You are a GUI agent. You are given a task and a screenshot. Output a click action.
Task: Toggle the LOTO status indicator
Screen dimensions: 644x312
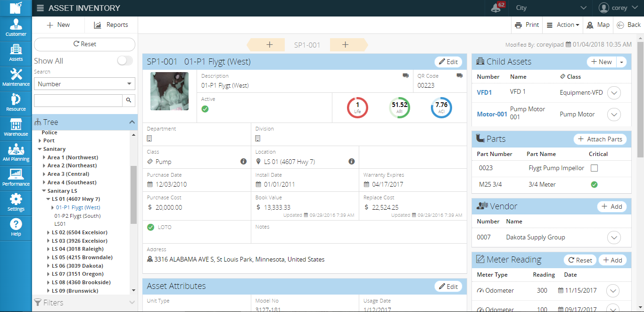pos(151,226)
